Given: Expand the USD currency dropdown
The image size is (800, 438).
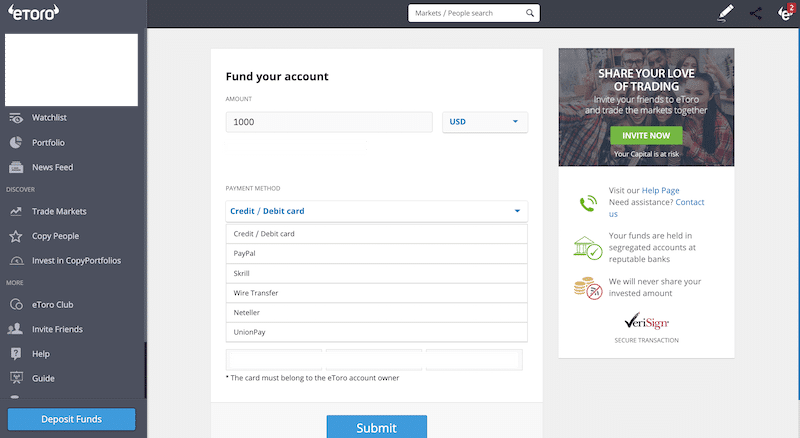Looking at the screenshot, I should point(485,122).
